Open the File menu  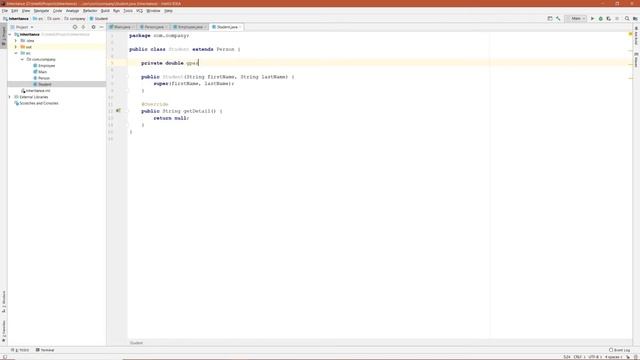tap(5, 11)
